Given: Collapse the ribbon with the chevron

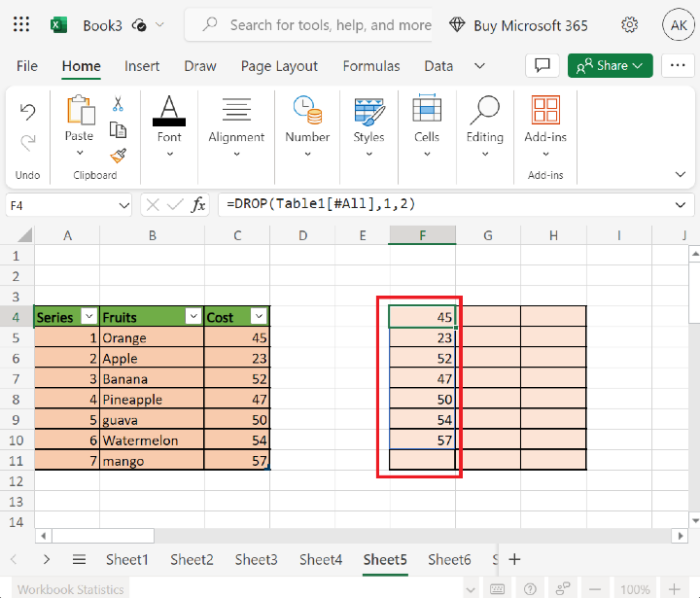Looking at the screenshot, I should click(x=680, y=174).
